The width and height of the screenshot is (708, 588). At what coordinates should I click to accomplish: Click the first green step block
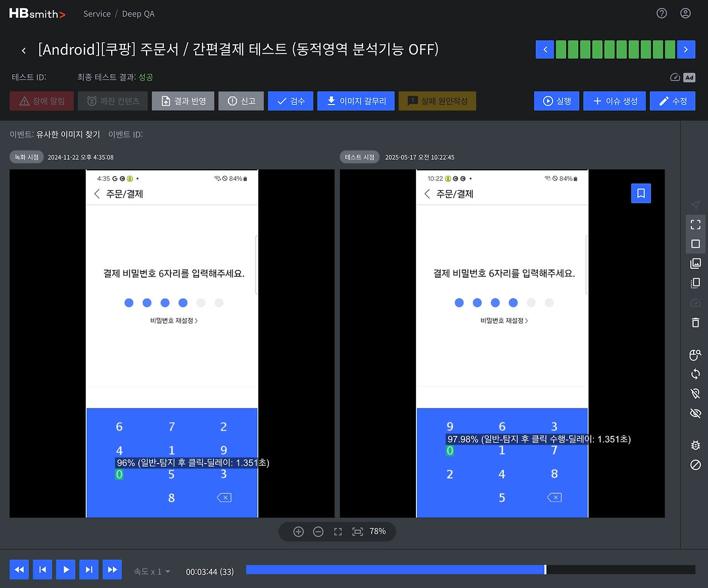click(x=561, y=50)
